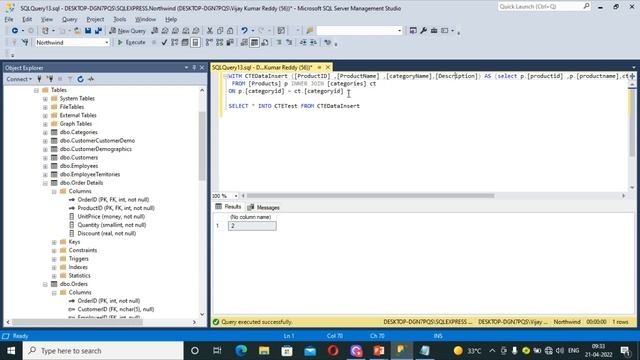Click the Execute button

[131, 42]
